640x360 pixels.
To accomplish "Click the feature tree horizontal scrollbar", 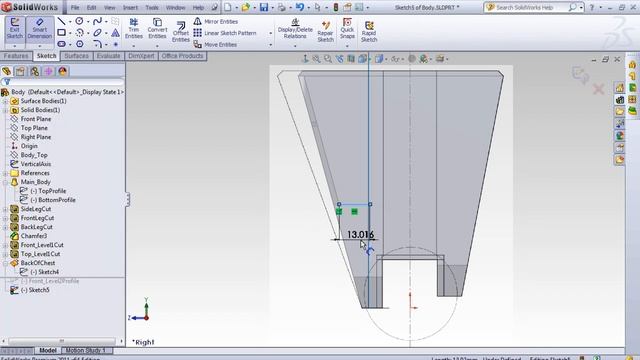I will [62, 341].
